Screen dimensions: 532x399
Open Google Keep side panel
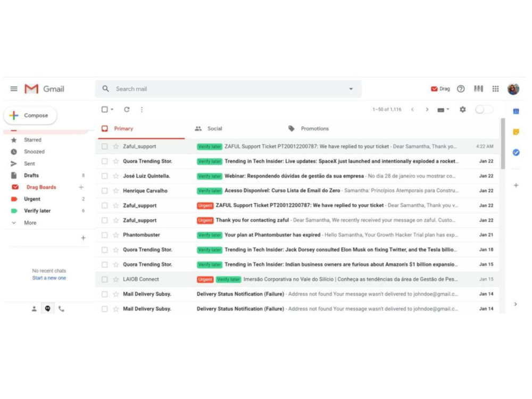coord(516,132)
